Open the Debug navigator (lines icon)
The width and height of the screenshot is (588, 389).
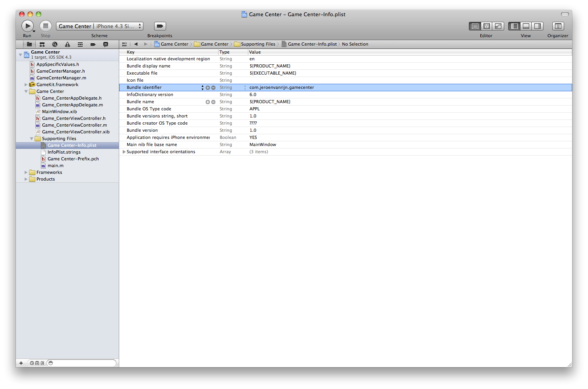80,44
